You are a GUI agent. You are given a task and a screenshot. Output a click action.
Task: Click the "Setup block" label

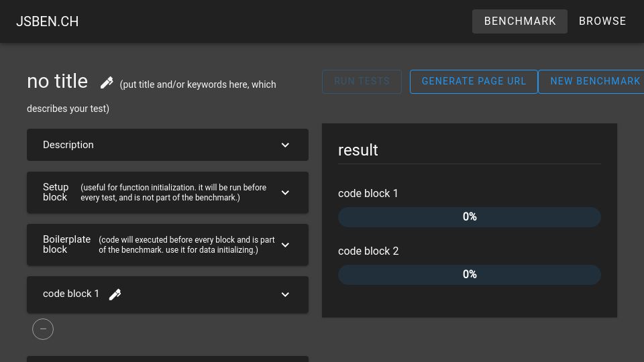pyautogui.click(x=56, y=192)
